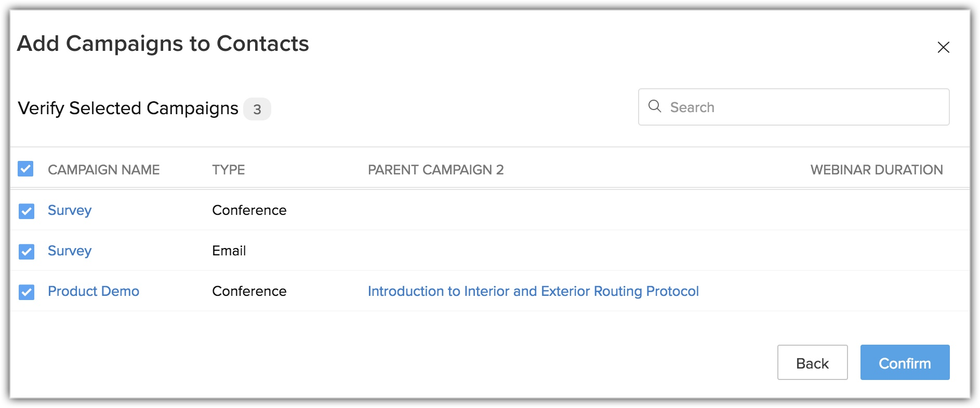Deselect the Product Demo campaign checkbox

tap(27, 292)
